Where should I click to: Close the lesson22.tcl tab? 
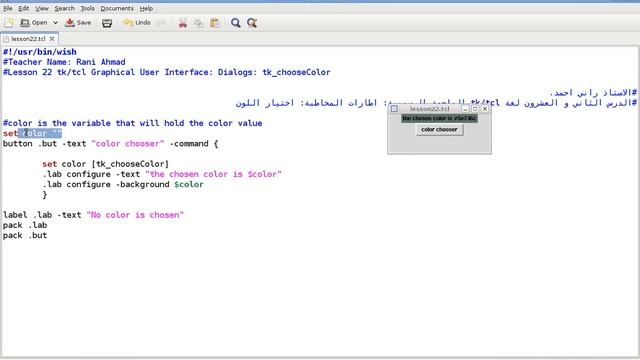[x=52, y=39]
